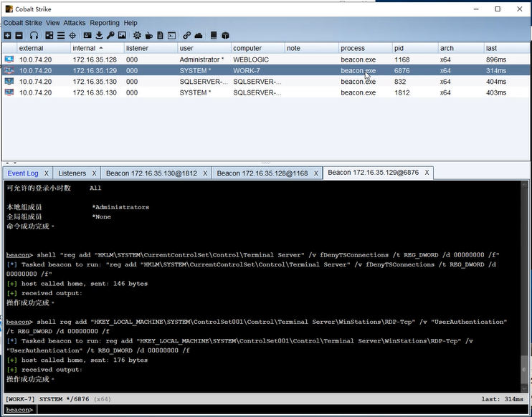Sort by the computer column header
The image size is (532, 417).
(x=258, y=48)
